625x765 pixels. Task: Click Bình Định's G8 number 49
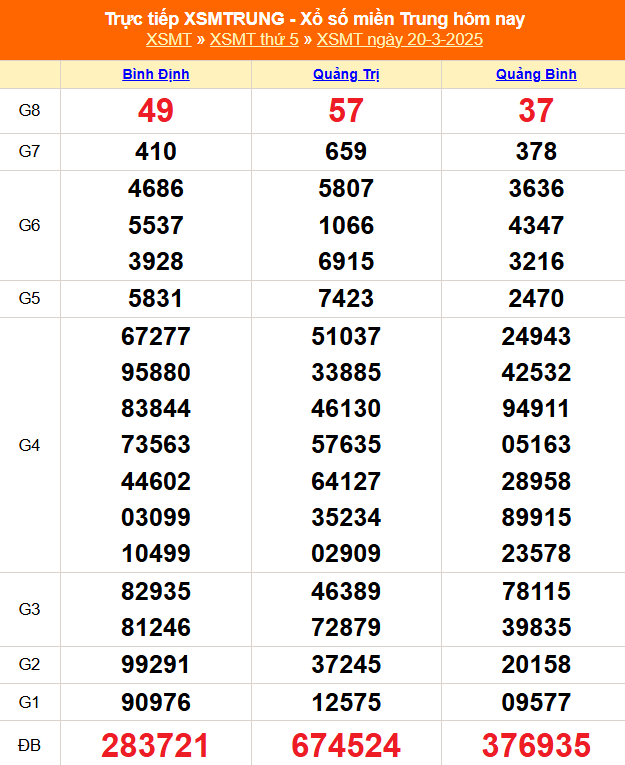pos(156,111)
